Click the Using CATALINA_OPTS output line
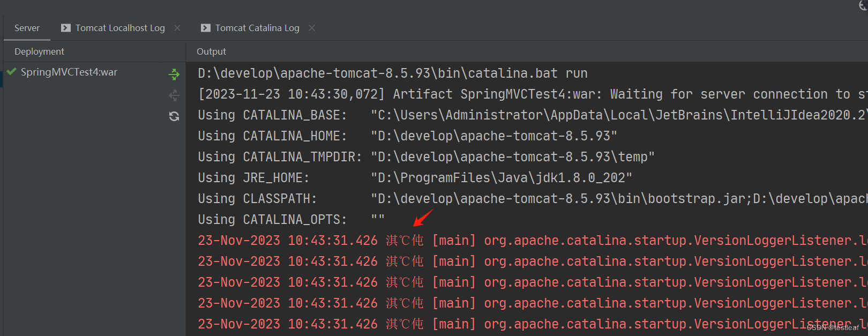 [291, 220]
